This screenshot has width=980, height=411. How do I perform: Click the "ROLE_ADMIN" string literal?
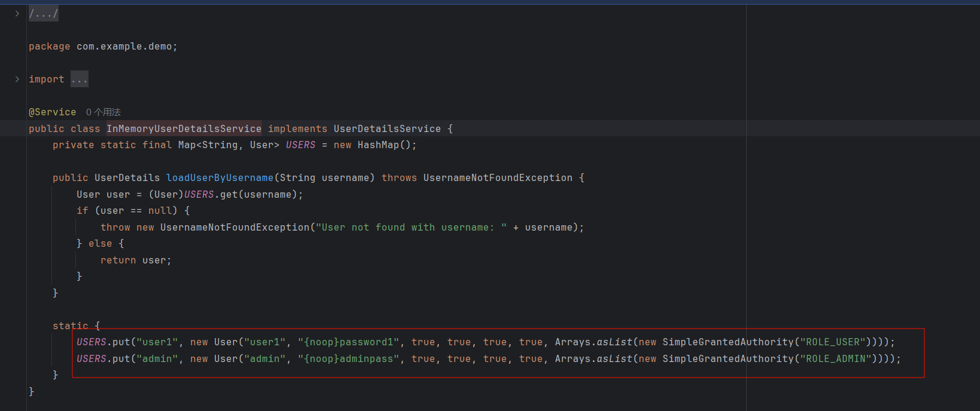tap(835, 359)
